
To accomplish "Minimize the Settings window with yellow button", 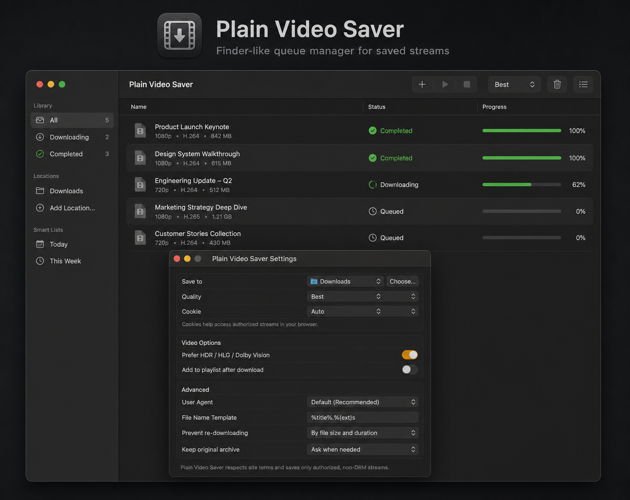I will 187,258.
